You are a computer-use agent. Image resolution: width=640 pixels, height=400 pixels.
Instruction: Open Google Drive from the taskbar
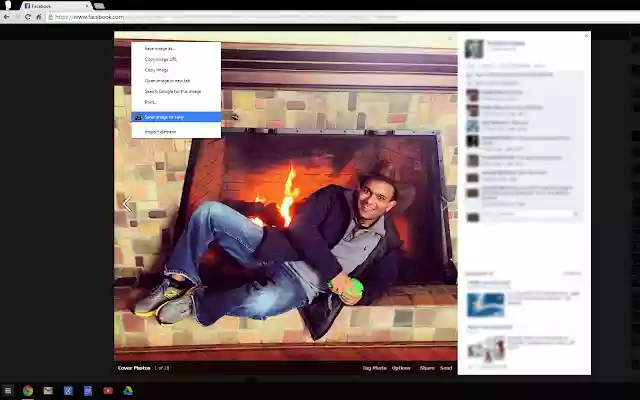128,391
